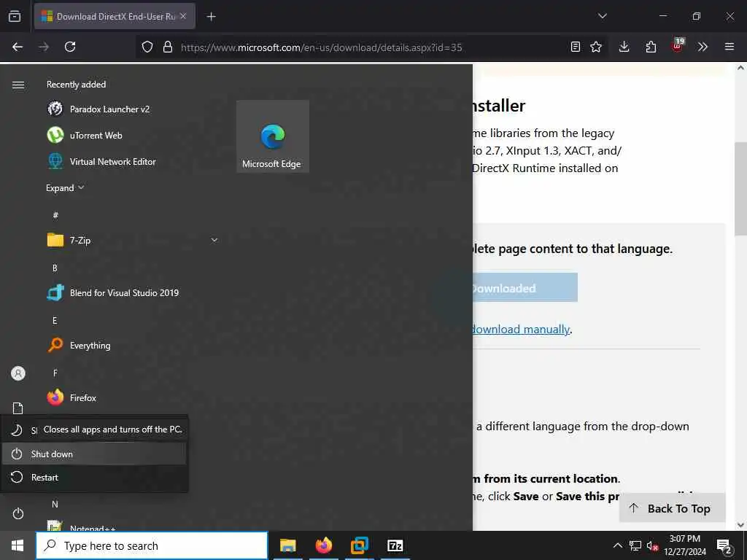Click the Windows Start button
This screenshot has width=747, height=560.
coord(18,545)
